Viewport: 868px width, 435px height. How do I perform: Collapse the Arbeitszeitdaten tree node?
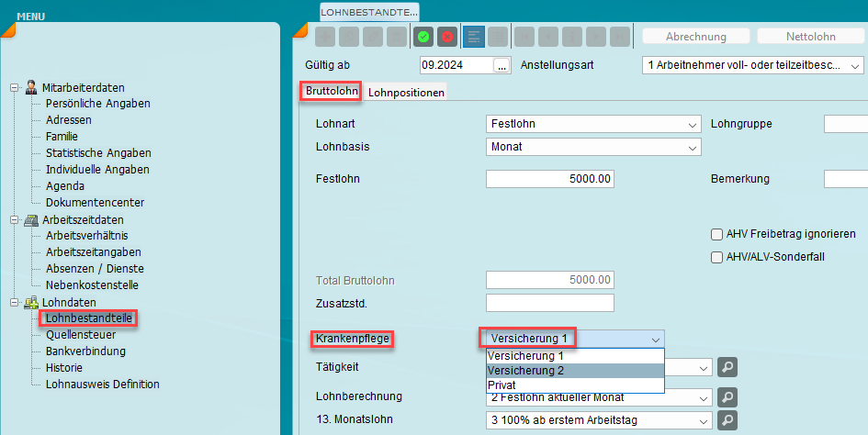point(14,220)
